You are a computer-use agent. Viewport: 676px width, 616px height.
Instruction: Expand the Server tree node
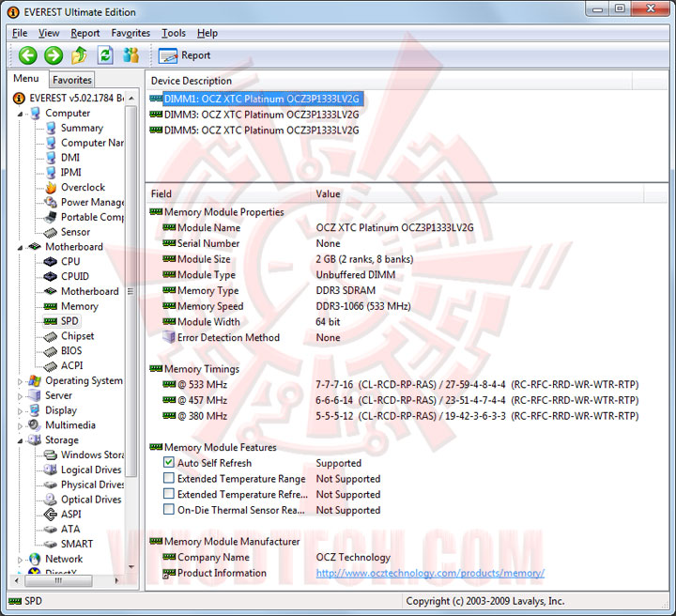point(20,396)
